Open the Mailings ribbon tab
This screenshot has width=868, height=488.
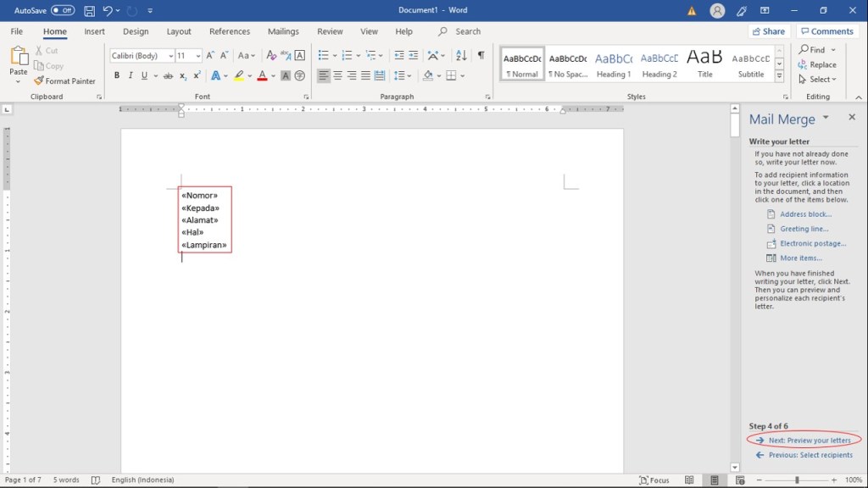click(283, 31)
